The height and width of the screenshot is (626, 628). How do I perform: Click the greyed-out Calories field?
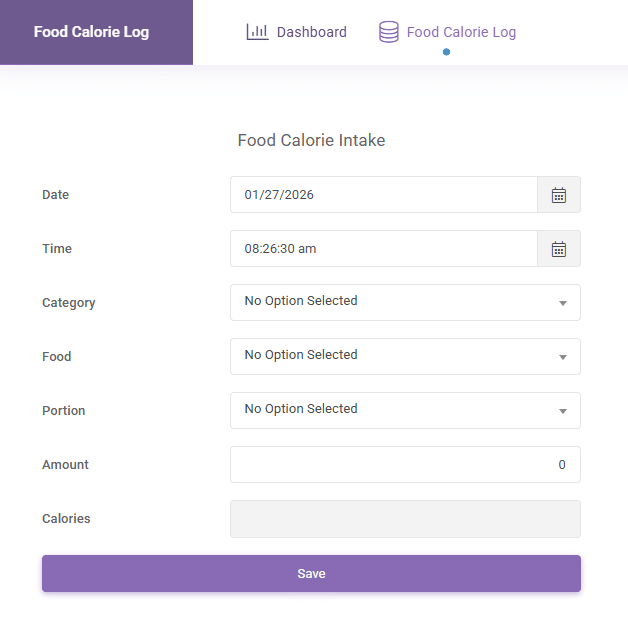pyautogui.click(x=405, y=519)
